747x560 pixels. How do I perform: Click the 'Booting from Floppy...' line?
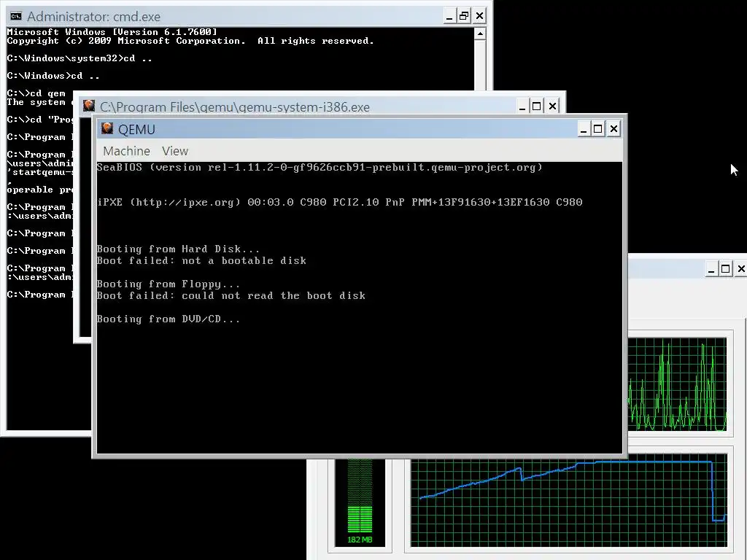tap(169, 284)
